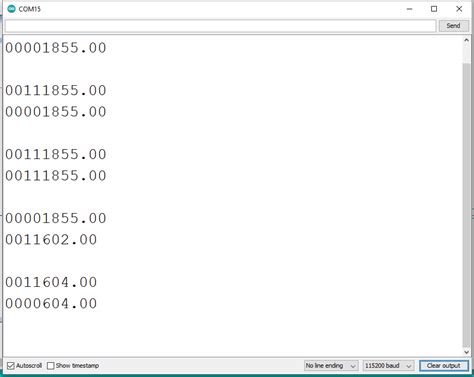The image size is (474, 377).
Task: Close the COM15 serial monitor window
Action: click(x=459, y=9)
